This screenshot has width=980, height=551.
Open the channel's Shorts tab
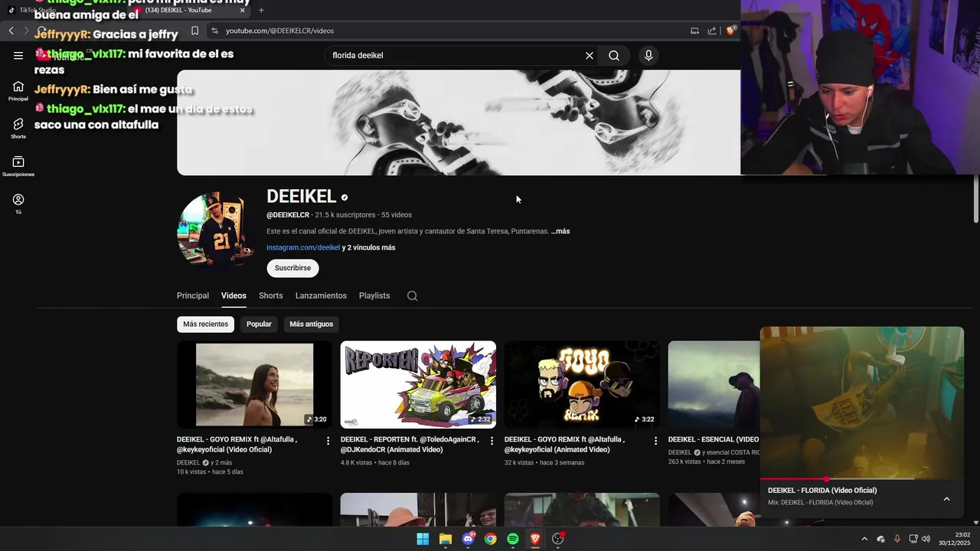(x=271, y=295)
